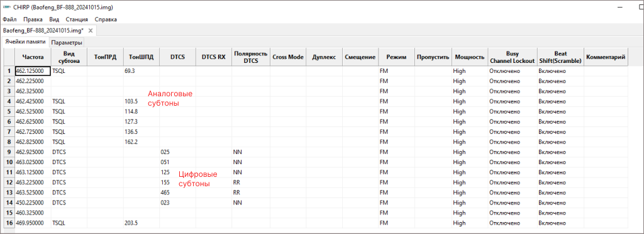Screen dimensions: 644x234
Task: Click tone value 136.5 in row 7
Action: click(142, 131)
